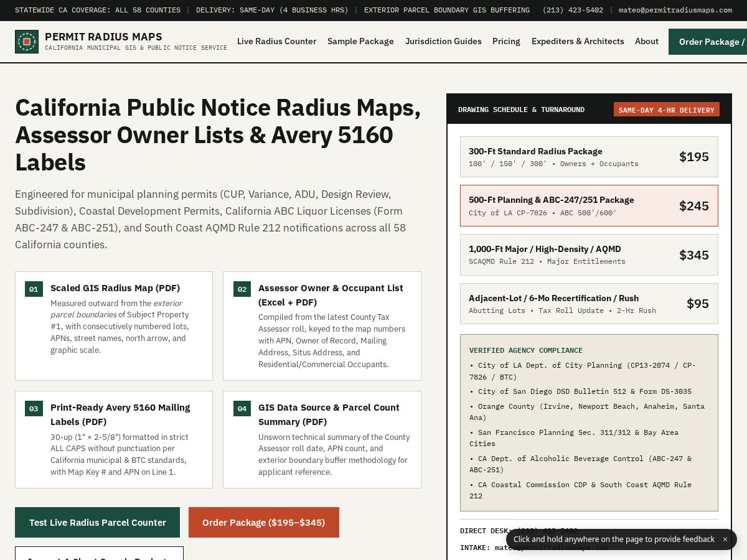747x560 pixels.
Task: Open Expediters & Architects nav item
Action: click(x=578, y=41)
